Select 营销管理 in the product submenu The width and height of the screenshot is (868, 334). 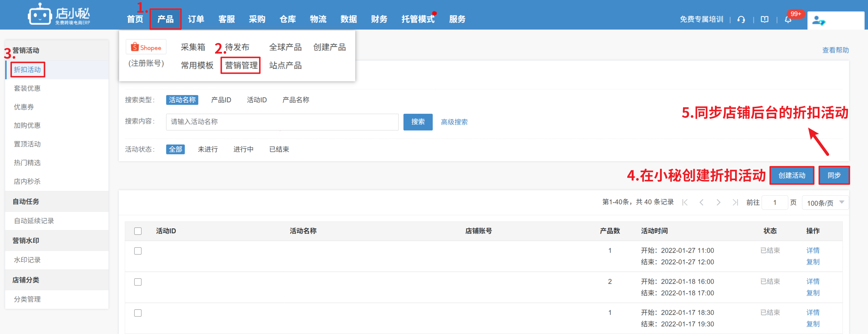point(241,66)
